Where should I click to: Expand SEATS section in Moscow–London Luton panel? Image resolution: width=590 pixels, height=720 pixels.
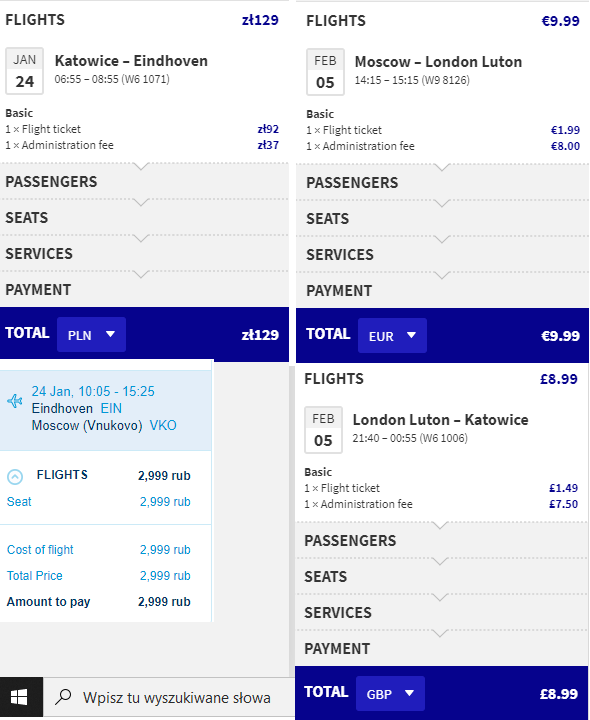(442, 219)
